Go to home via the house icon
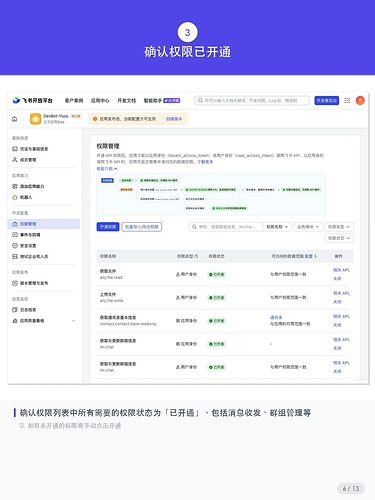This screenshot has width=375, height=500. click(14, 119)
